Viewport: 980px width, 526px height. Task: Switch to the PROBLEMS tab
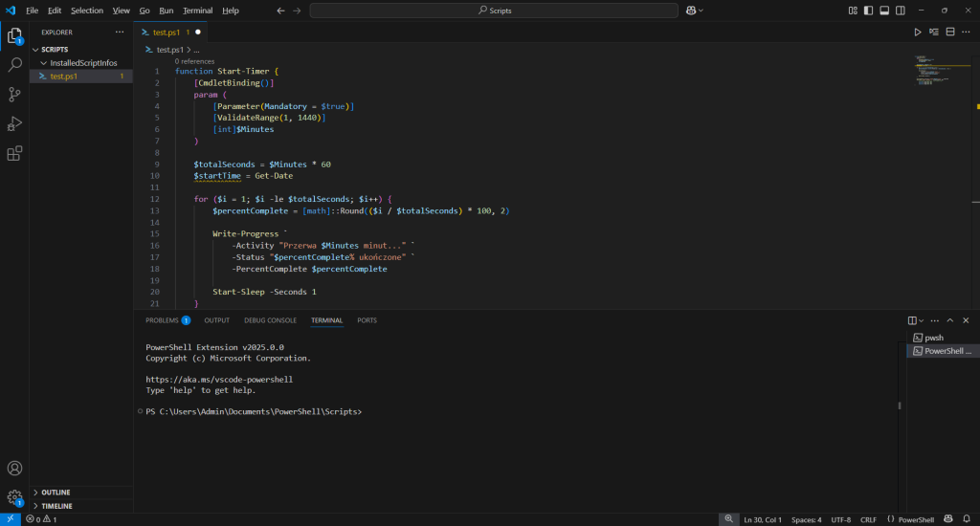click(x=167, y=320)
